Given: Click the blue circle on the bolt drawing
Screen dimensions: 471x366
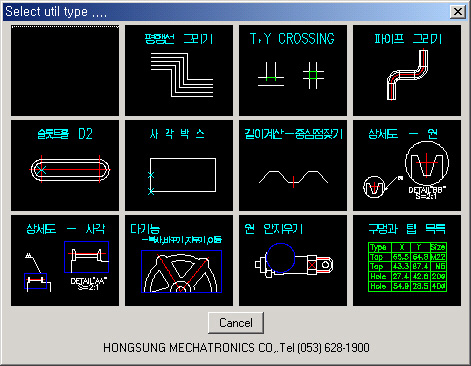Looking at the screenshot, I should (x=281, y=258).
